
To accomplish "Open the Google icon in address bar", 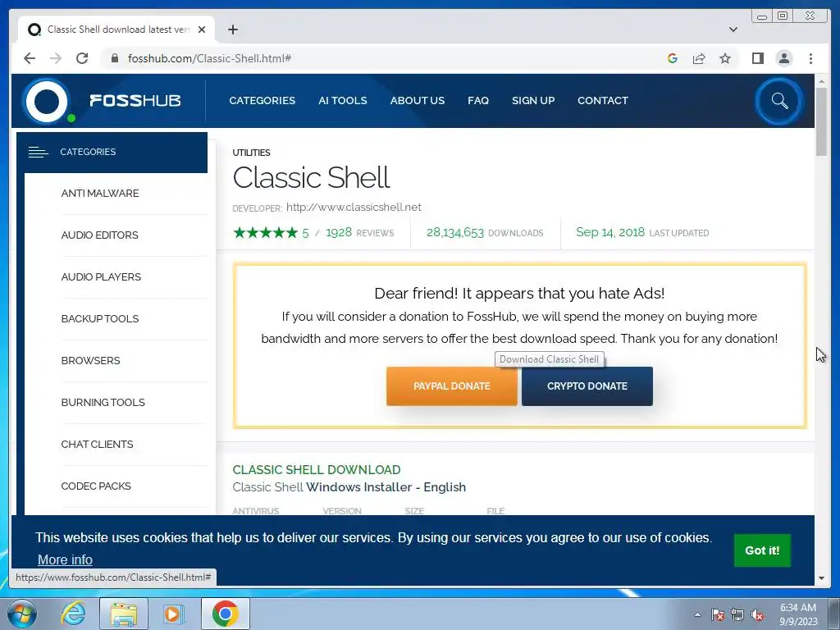I will (x=673, y=58).
